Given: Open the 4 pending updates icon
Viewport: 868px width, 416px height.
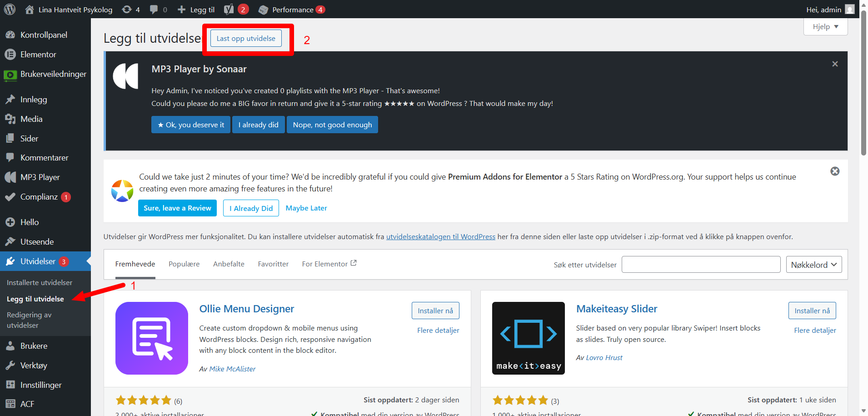Looking at the screenshot, I should tap(131, 10).
